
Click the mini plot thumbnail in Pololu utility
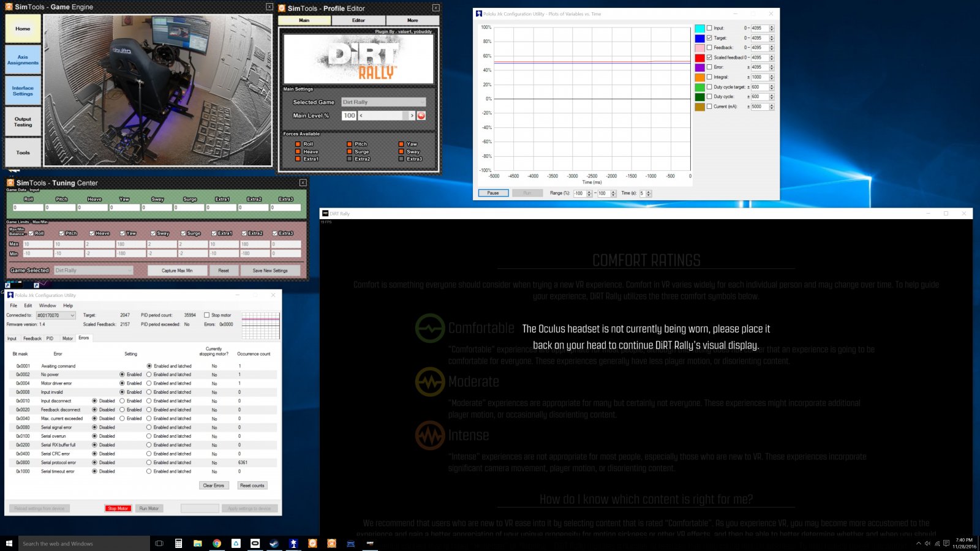tap(261, 326)
